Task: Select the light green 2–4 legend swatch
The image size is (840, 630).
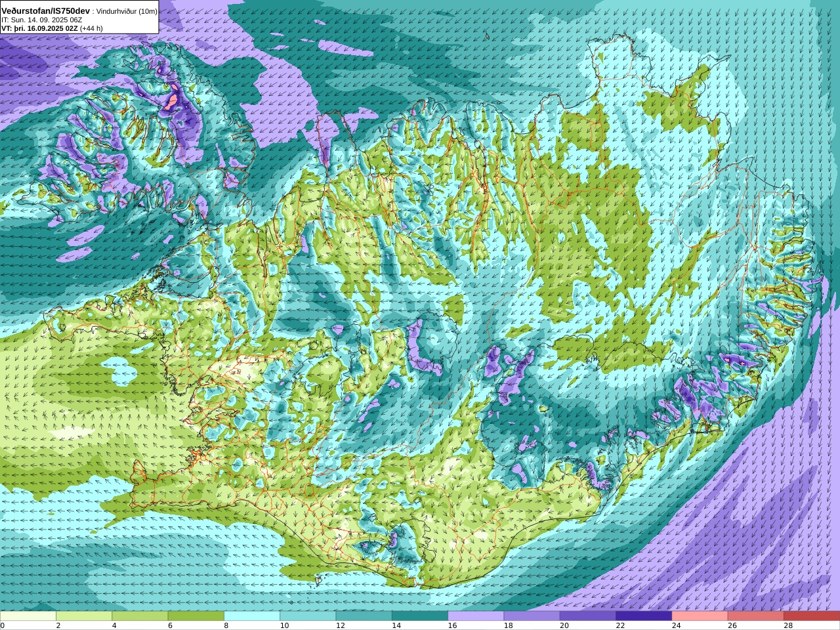Action: 84,616
